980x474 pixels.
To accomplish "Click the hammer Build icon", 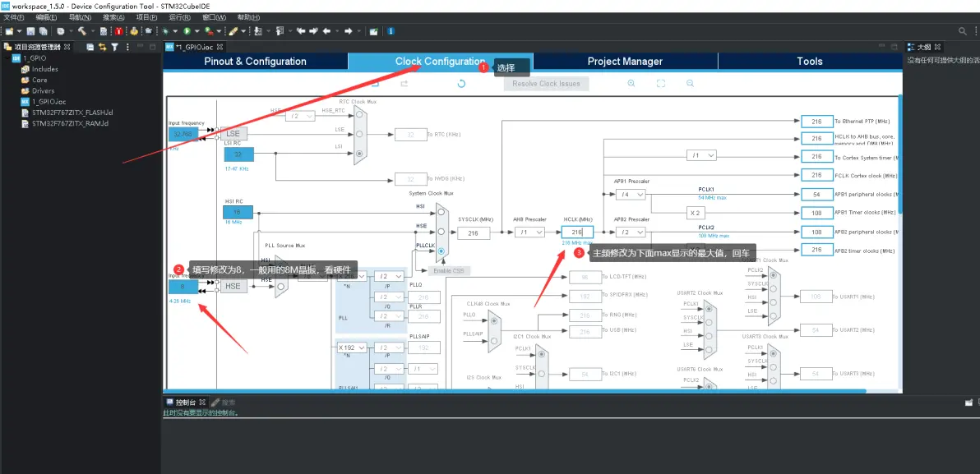I will pos(81,30).
